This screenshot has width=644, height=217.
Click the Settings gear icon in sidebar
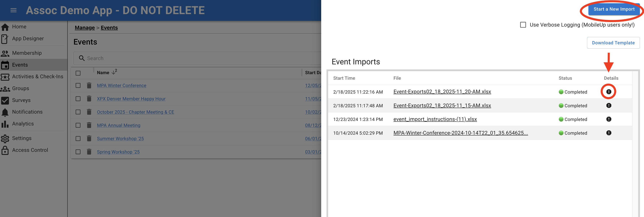point(5,139)
